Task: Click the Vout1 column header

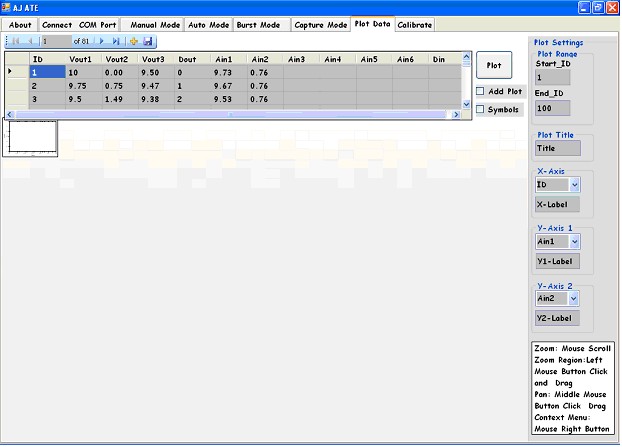Action: click(x=84, y=59)
